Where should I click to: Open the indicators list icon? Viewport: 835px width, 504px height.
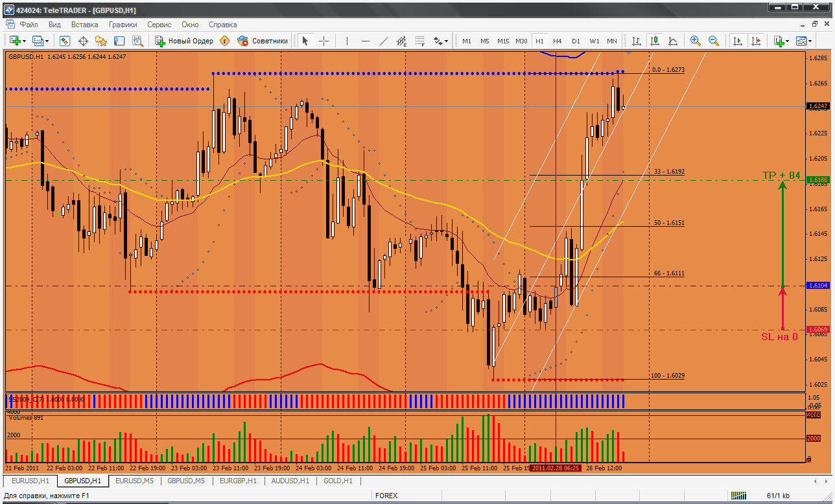[x=779, y=41]
